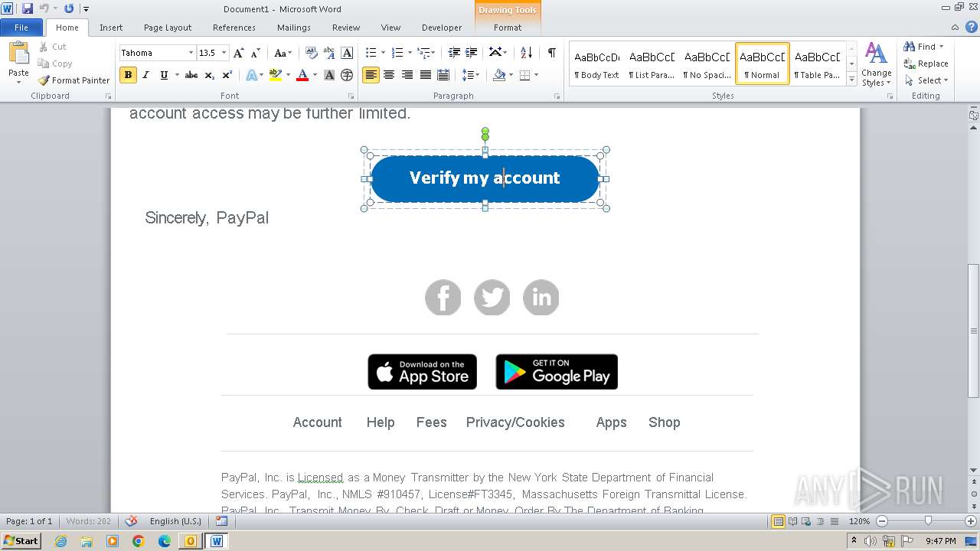Click the Word Help question mark icon
The height and width of the screenshot is (551, 980).
(x=973, y=28)
